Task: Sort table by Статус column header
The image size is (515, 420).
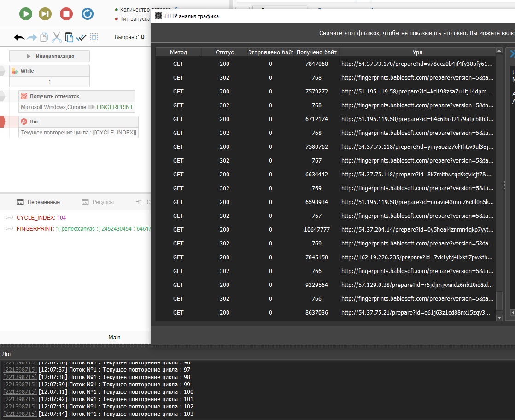Action: (x=224, y=52)
